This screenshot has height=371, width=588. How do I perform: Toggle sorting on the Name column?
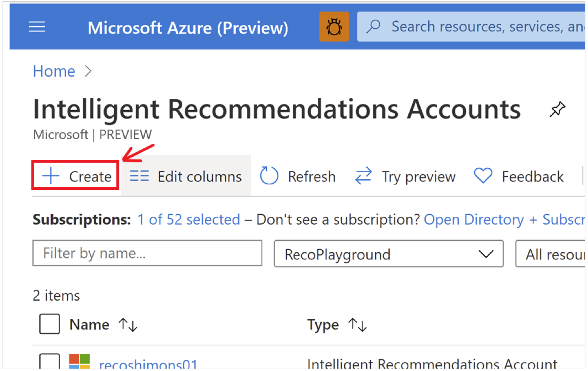[128, 325]
